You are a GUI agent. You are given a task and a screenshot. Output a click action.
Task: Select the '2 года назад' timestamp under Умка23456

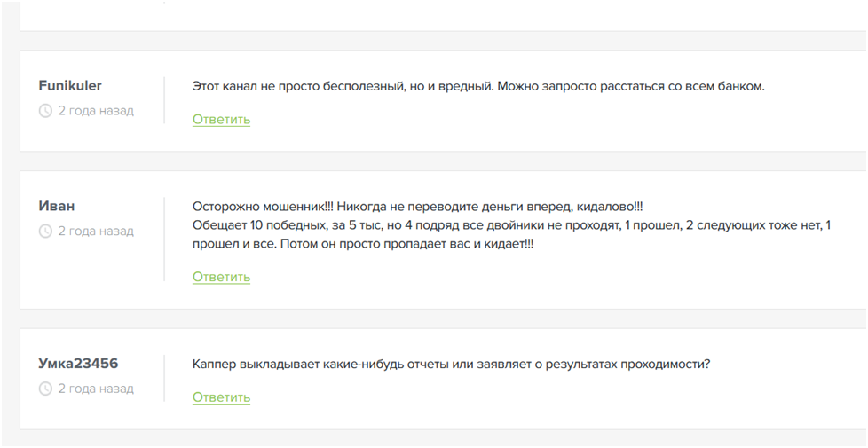pos(96,389)
